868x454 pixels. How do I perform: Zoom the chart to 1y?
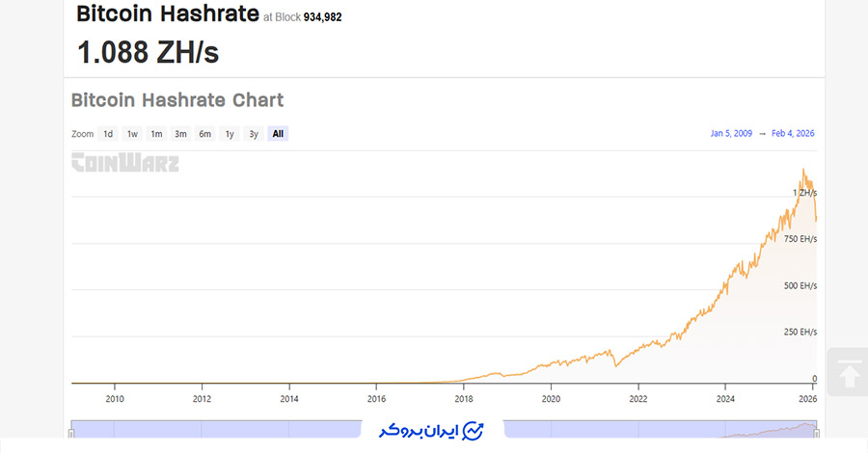[230, 134]
